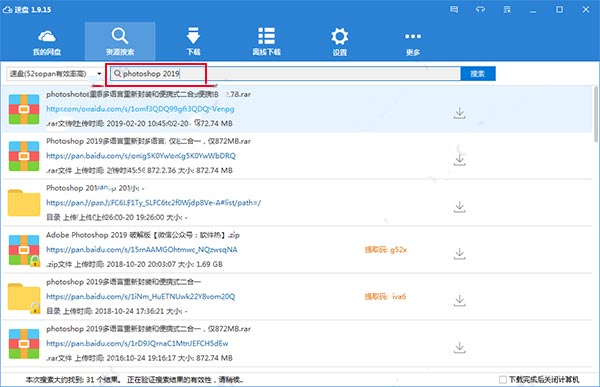Click the results list vertical scrollbar
600x387 pixels.
tap(595, 115)
